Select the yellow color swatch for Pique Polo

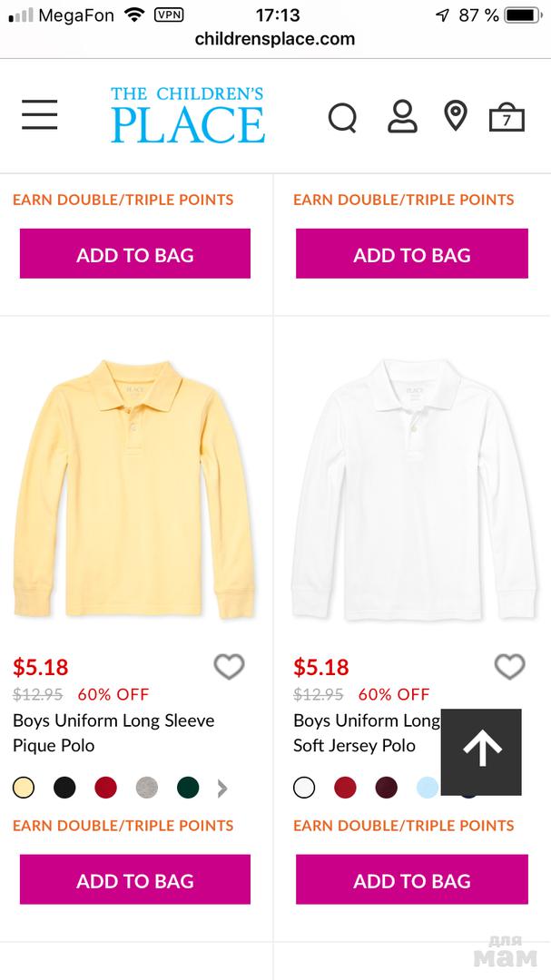coord(24,788)
